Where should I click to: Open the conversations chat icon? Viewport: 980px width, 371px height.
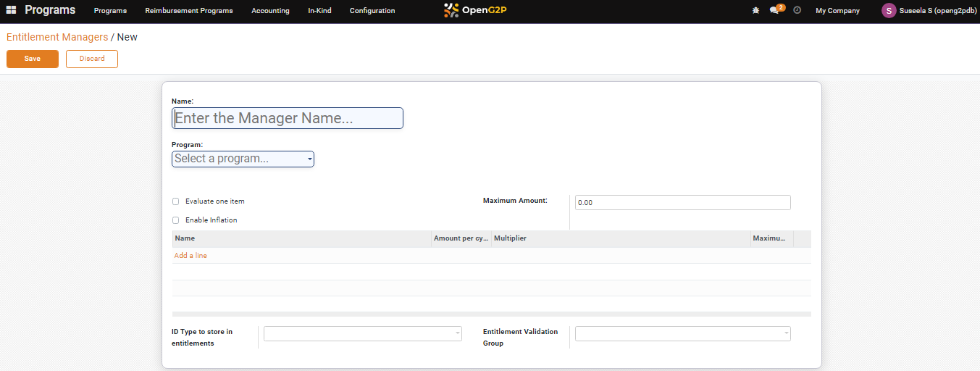pyautogui.click(x=774, y=11)
